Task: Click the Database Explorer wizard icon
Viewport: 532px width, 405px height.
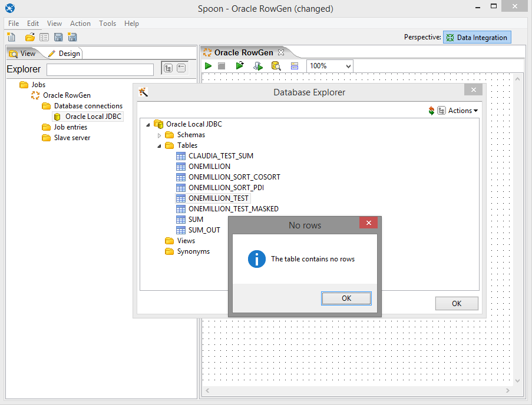Action: tap(143, 92)
